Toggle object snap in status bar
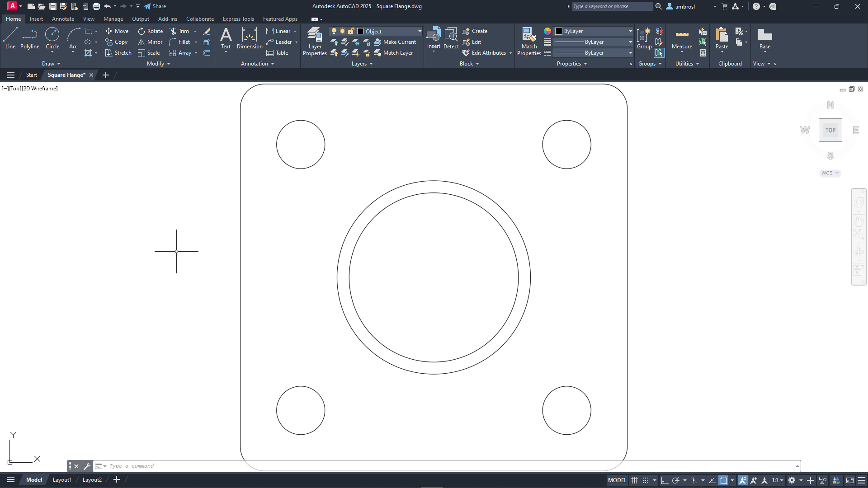868x488 pixels. 723,480
